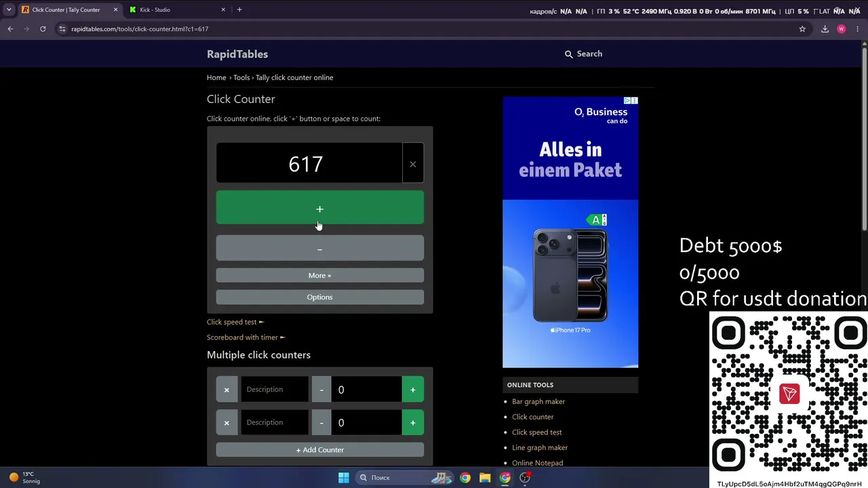Close the Click Counter browser tab

click(x=115, y=9)
